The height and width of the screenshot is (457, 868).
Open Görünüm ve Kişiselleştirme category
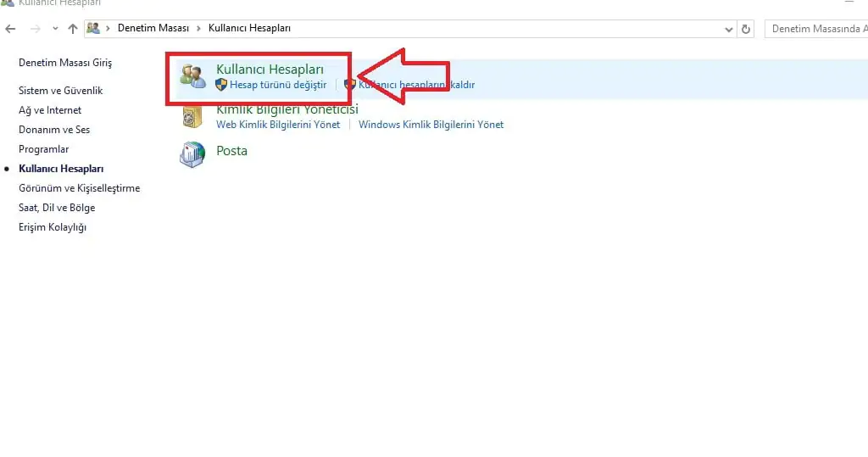point(79,188)
